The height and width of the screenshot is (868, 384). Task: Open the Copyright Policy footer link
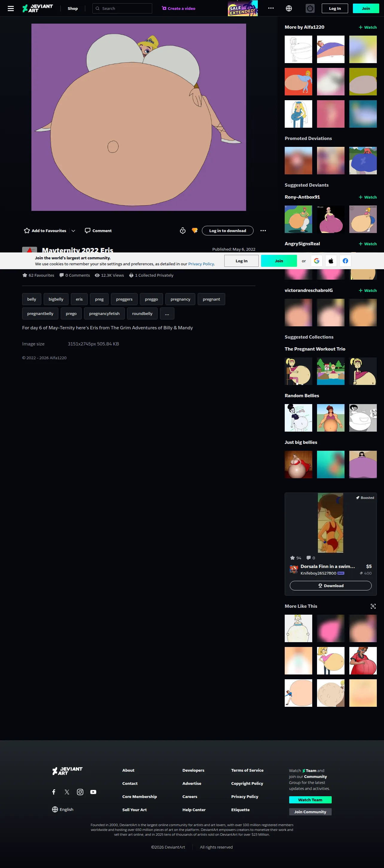tap(247, 783)
